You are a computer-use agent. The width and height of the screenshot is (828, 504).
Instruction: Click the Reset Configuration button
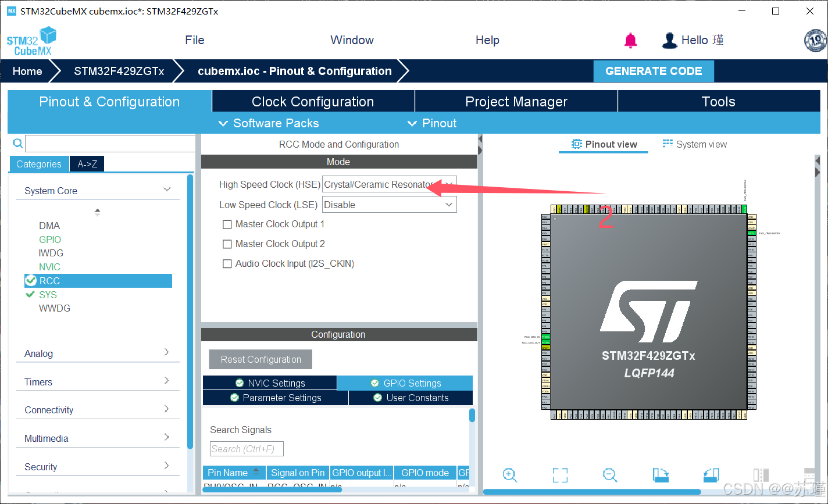point(260,359)
